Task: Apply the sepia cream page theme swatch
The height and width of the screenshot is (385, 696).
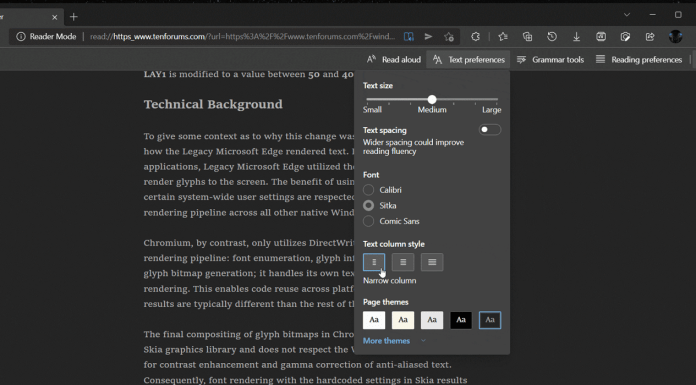Action: click(x=403, y=320)
